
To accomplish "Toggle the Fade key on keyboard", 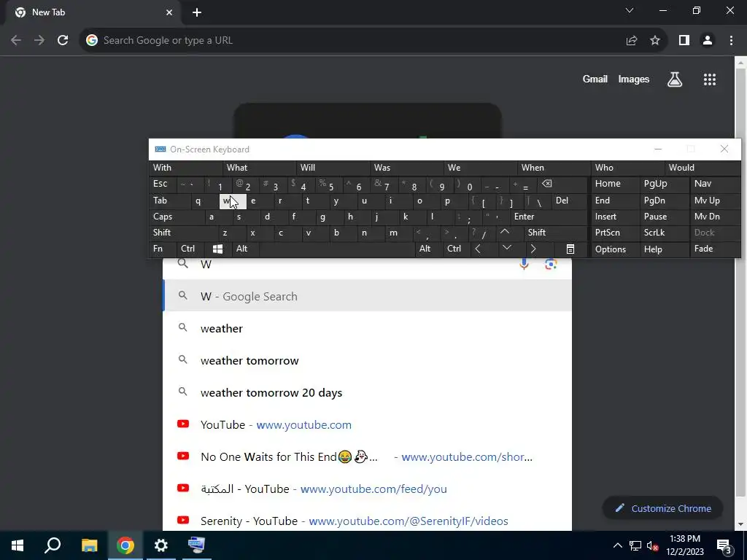I will tap(715, 249).
